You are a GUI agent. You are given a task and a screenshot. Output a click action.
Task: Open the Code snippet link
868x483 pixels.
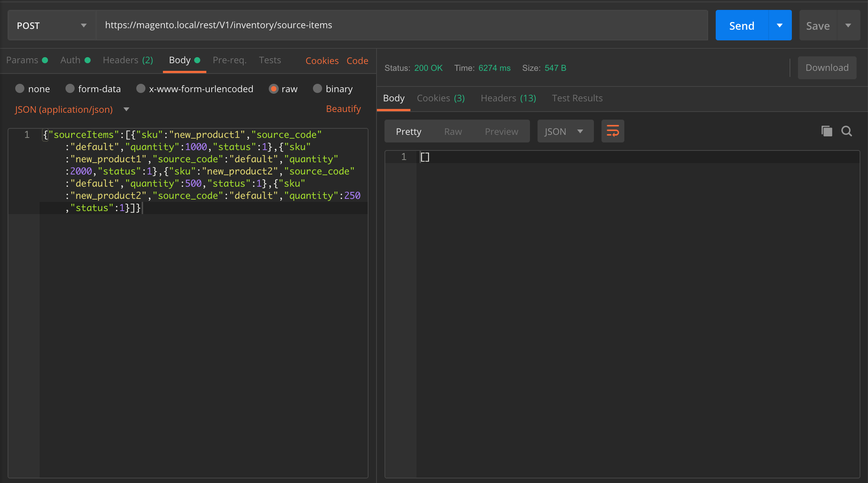click(357, 61)
